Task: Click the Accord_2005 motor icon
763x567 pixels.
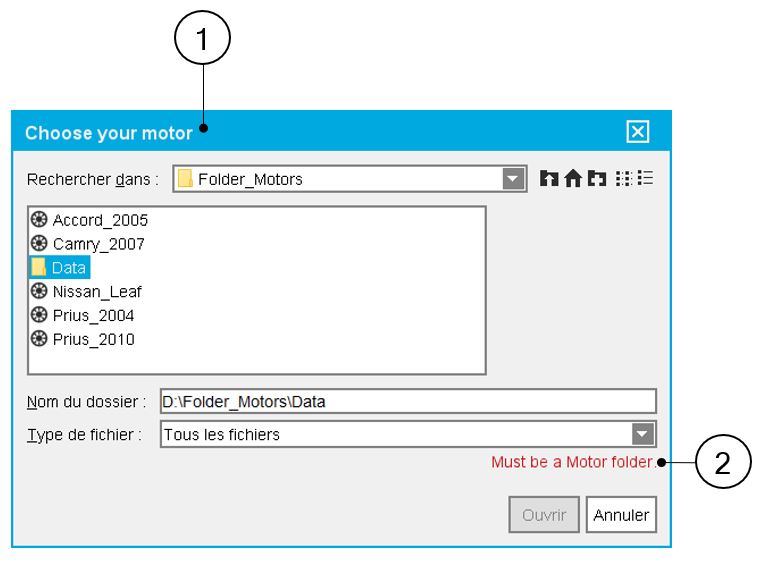Action: click(39, 219)
